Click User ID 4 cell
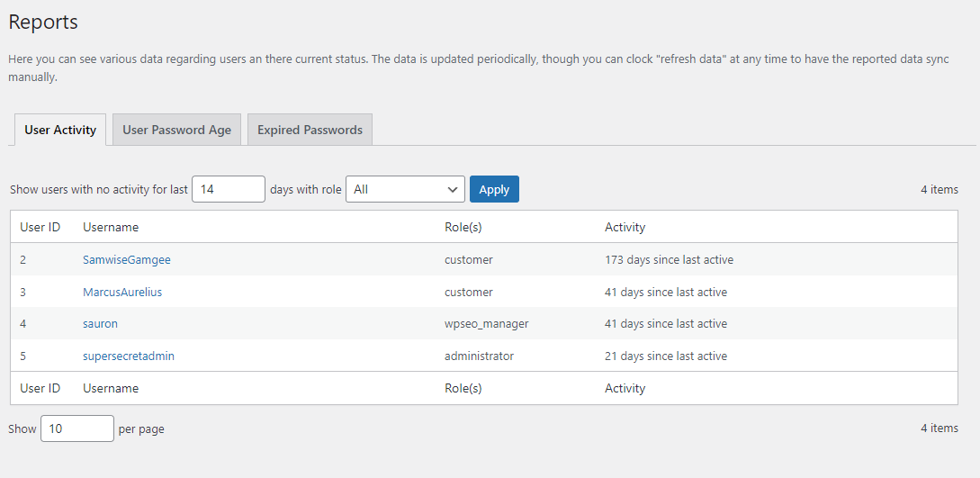This screenshot has height=478, width=980. pos(23,324)
